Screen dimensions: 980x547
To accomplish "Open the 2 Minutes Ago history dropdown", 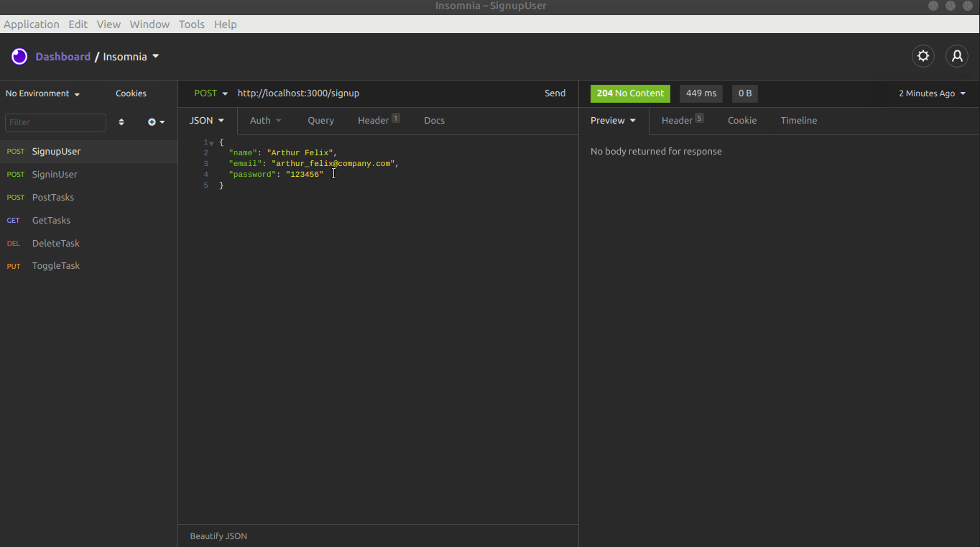I will point(933,93).
